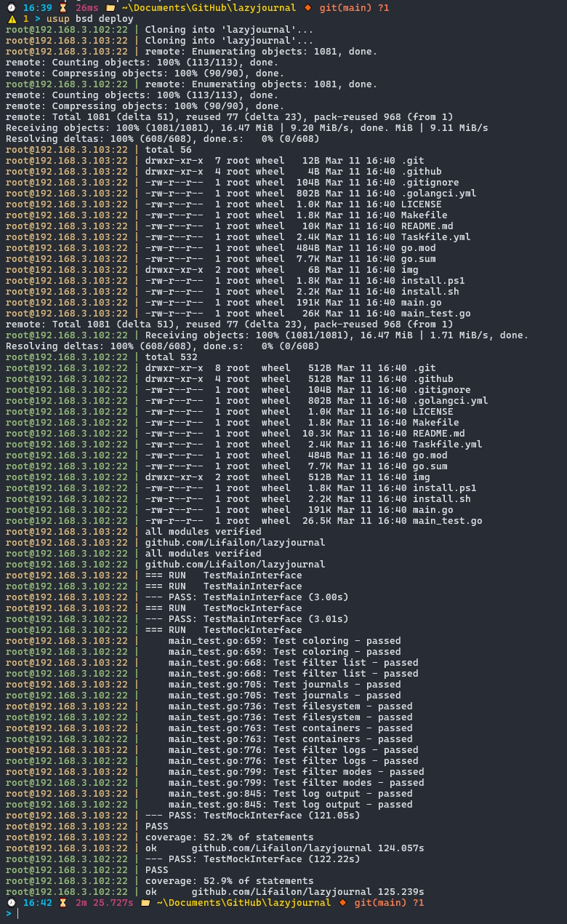Click the 'total 532' directory listing header
Image resolution: width=567 pixels, height=924 pixels.
tap(172, 357)
